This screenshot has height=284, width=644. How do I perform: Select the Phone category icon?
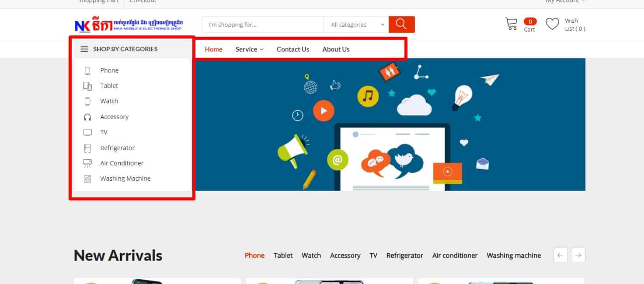pyautogui.click(x=87, y=70)
